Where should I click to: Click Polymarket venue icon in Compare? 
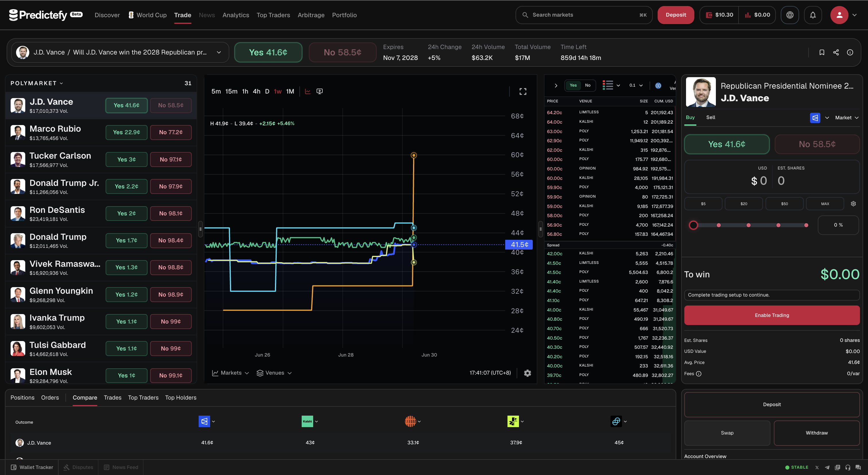[x=204, y=421]
